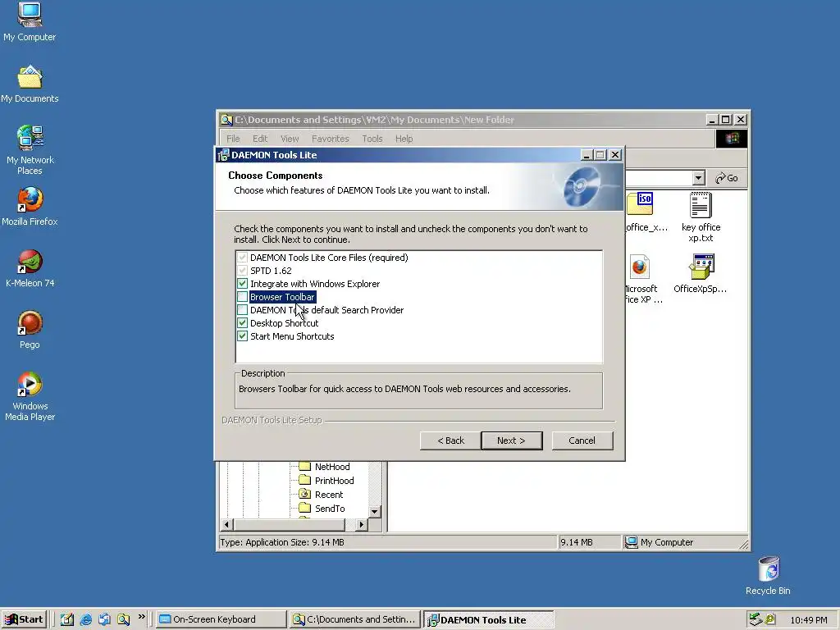Image resolution: width=840 pixels, height=630 pixels.
Task: Open the Tools menu in Explorer
Action: click(x=372, y=139)
